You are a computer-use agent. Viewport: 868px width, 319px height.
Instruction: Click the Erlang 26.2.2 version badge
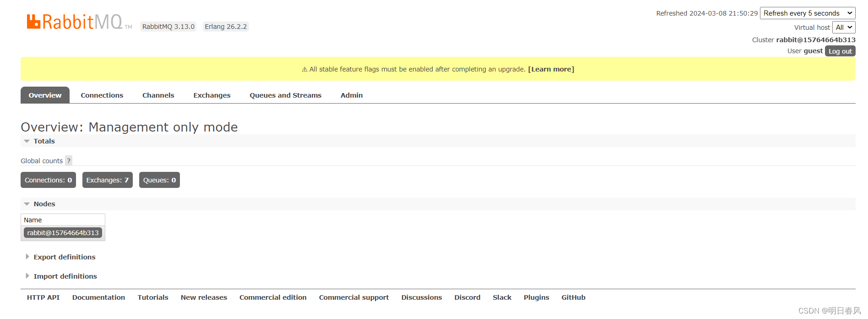[226, 27]
